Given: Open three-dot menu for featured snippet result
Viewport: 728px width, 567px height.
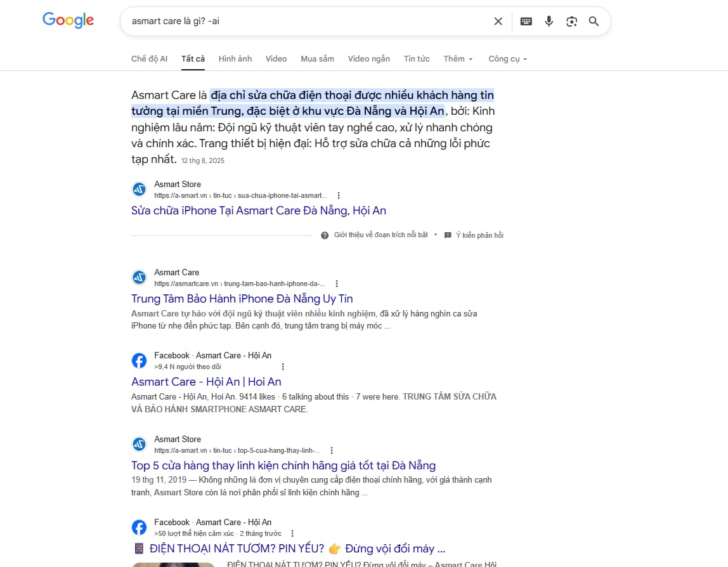Looking at the screenshot, I should point(339,195).
